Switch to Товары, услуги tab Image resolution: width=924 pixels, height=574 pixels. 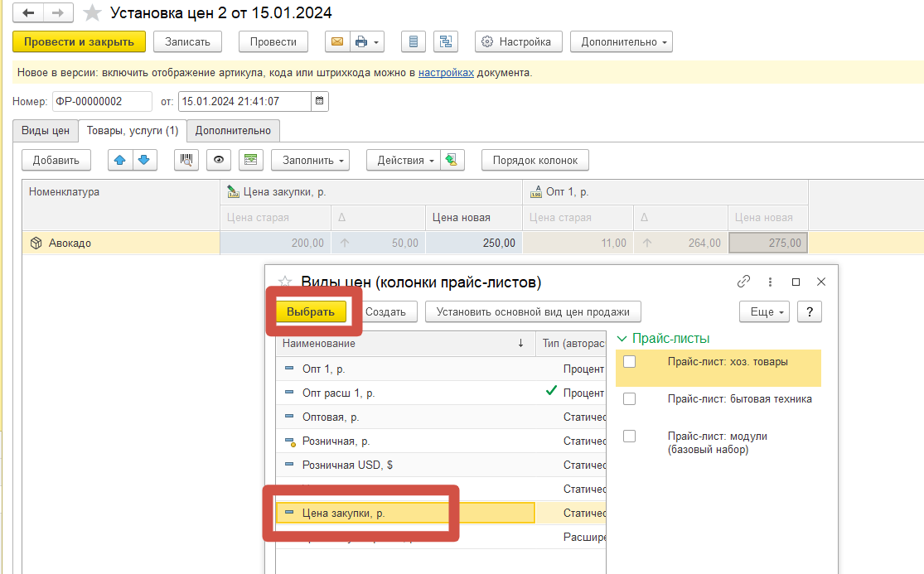click(133, 131)
